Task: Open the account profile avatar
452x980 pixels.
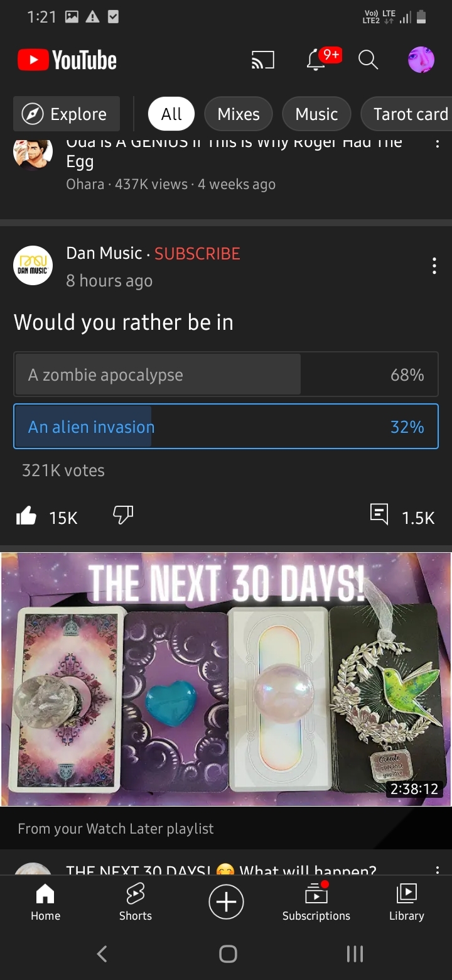Action: tap(421, 60)
